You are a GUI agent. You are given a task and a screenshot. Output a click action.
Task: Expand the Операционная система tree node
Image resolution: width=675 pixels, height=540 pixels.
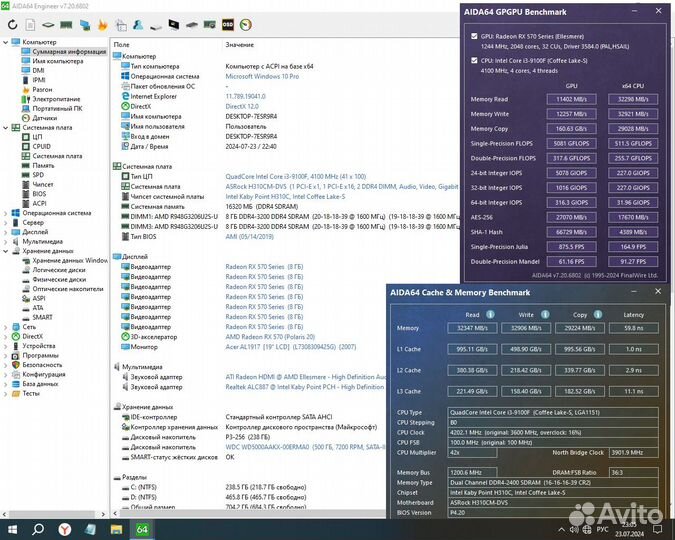click(x=5, y=213)
